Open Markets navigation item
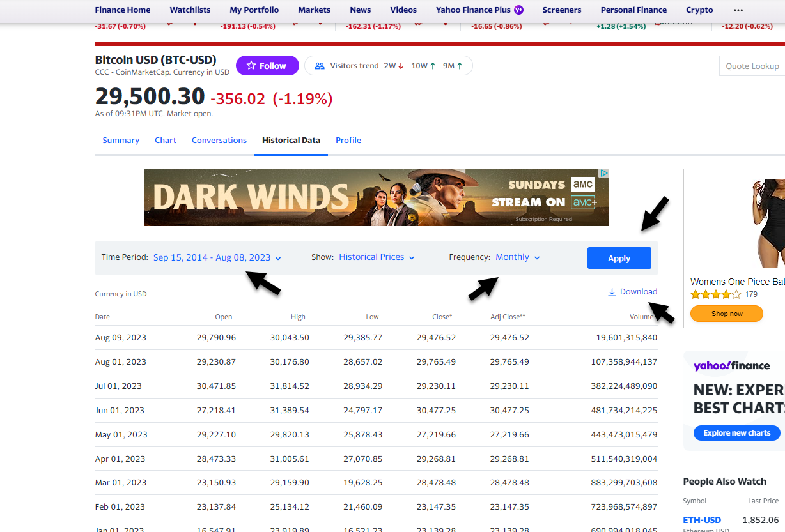785x532 pixels. click(315, 10)
